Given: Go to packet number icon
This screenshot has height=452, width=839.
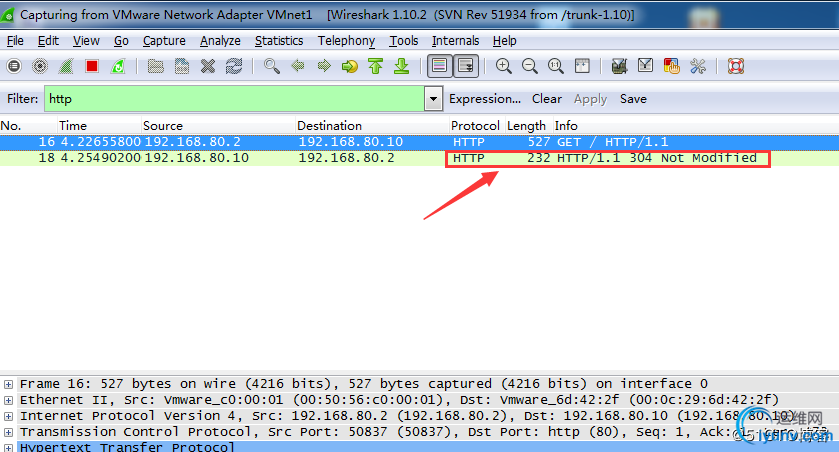Looking at the screenshot, I should pyautogui.click(x=349, y=66).
